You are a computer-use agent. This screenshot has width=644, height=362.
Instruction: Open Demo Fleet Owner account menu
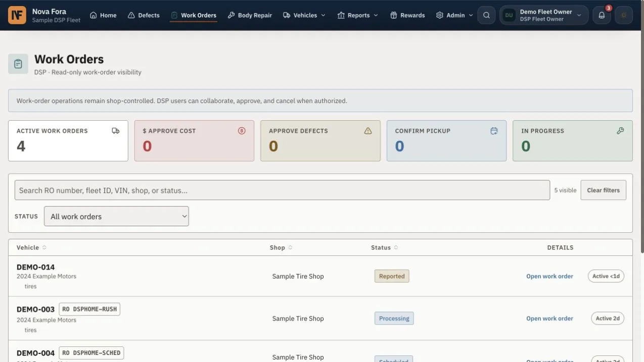coord(544,15)
